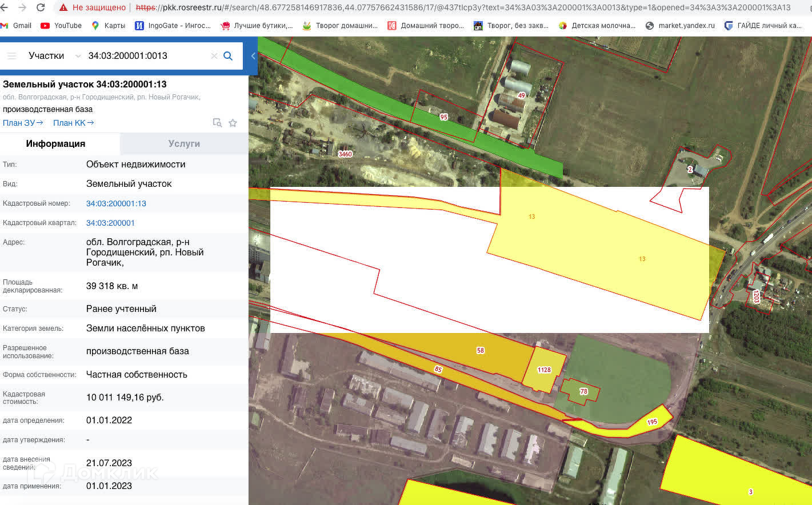812x505 pixels.
Task: Click the 'Не защищено' security warning icon
Action: [63, 7]
